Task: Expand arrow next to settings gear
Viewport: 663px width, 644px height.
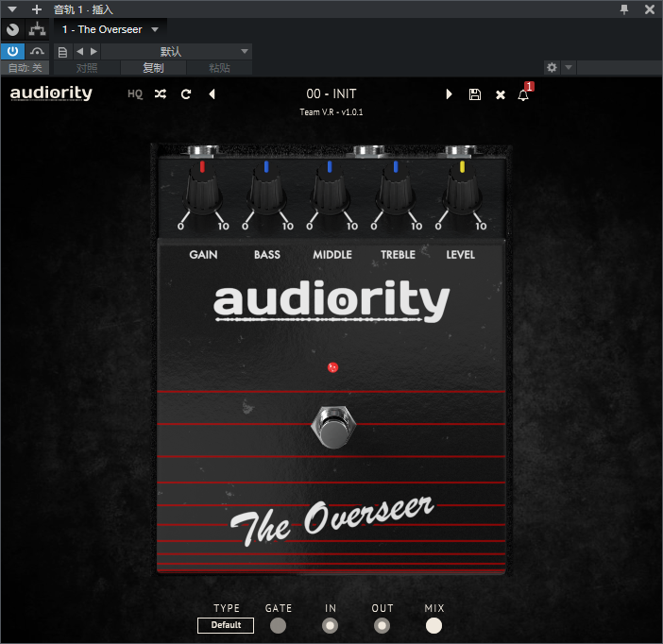Action: click(x=569, y=67)
